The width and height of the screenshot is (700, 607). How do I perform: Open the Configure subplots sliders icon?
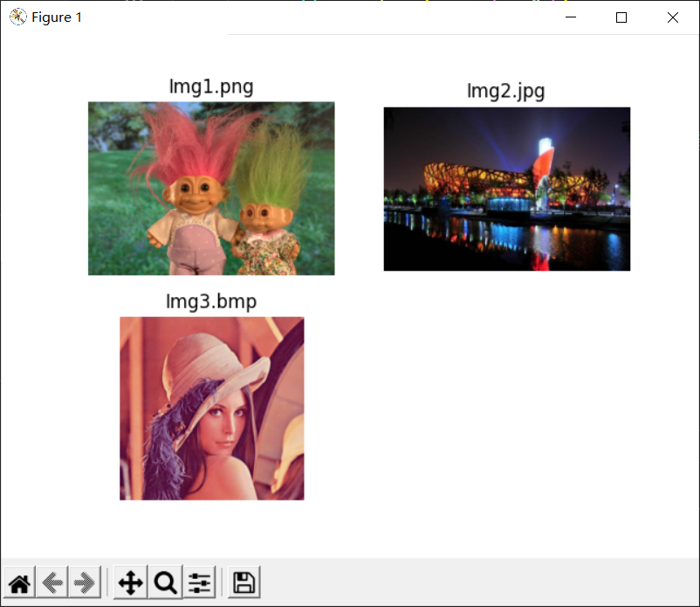click(x=199, y=583)
